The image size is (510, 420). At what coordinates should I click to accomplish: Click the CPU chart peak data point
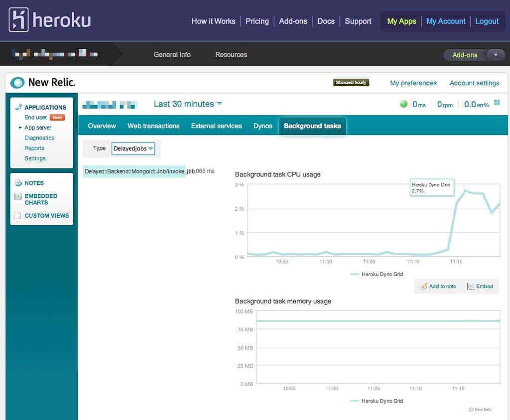click(x=465, y=191)
